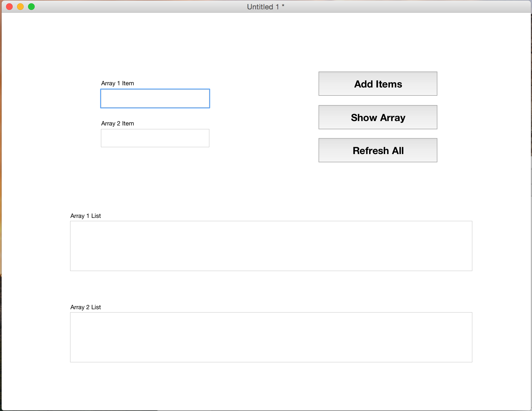Select the Array 1 List box
This screenshot has height=411, width=532.
tap(271, 246)
